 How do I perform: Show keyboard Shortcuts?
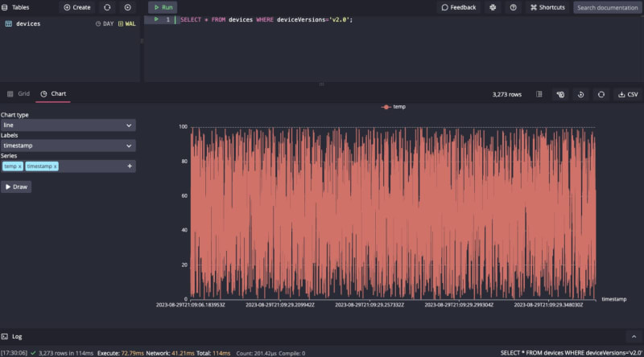[x=547, y=7]
